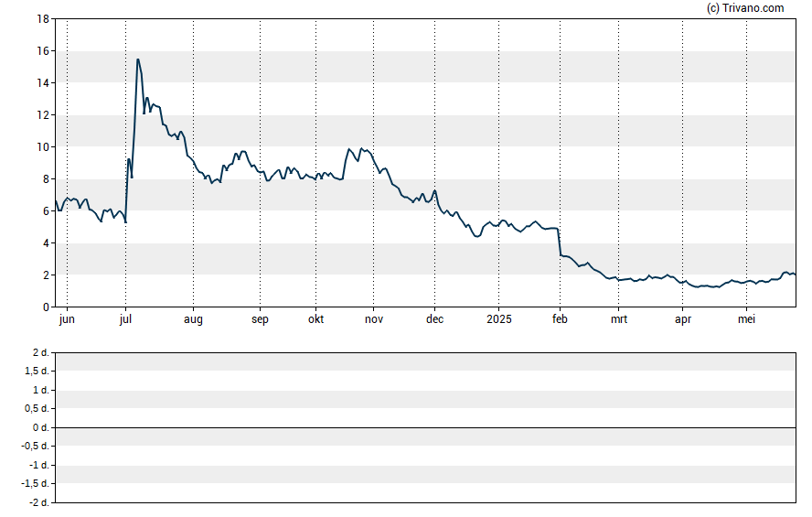Click the price axis value 18
The image size is (812, 517).
point(43,19)
